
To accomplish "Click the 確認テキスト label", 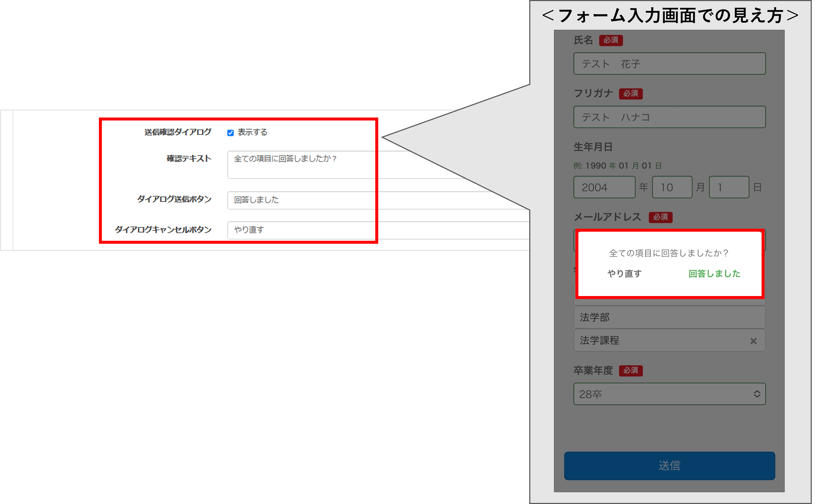I will point(189,159).
